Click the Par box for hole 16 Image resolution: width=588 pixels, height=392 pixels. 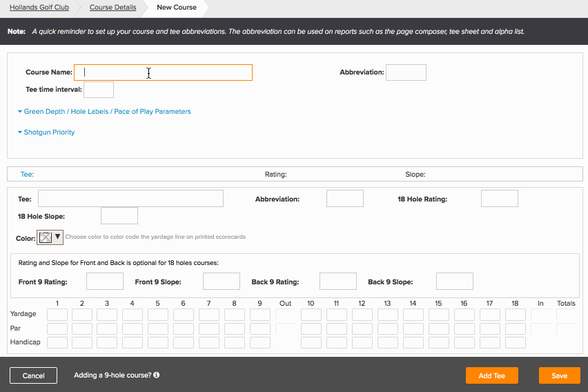click(464, 329)
